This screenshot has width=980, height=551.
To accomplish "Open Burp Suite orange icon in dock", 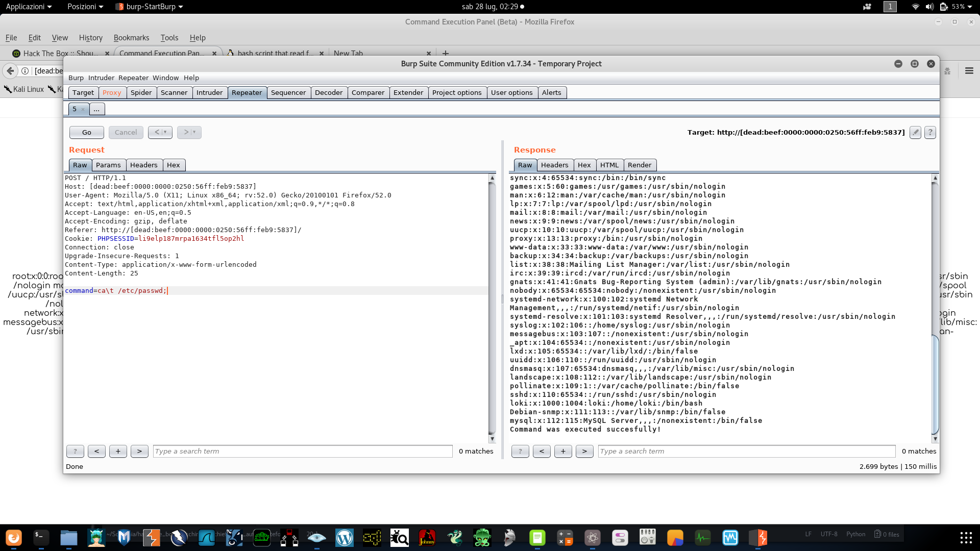I will coord(152,537).
